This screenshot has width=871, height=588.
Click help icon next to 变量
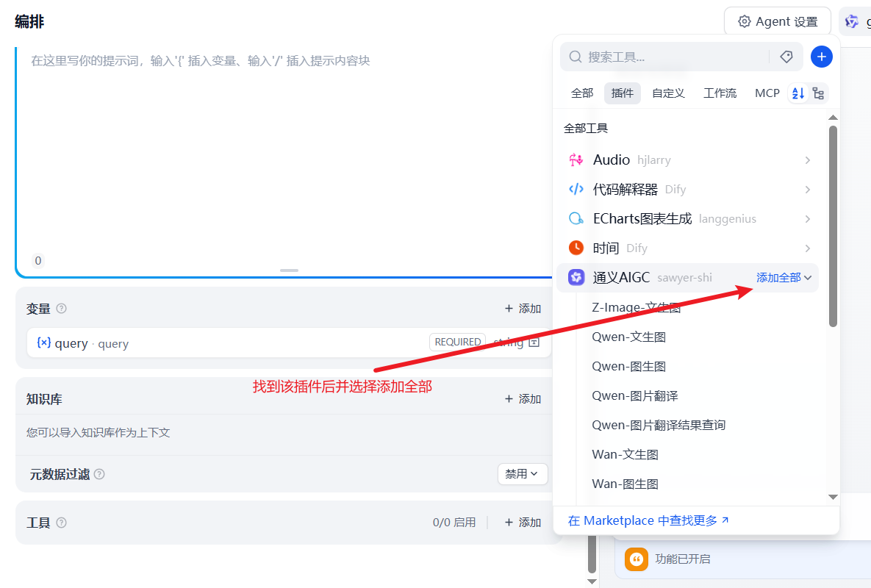(x=62, y=308)
